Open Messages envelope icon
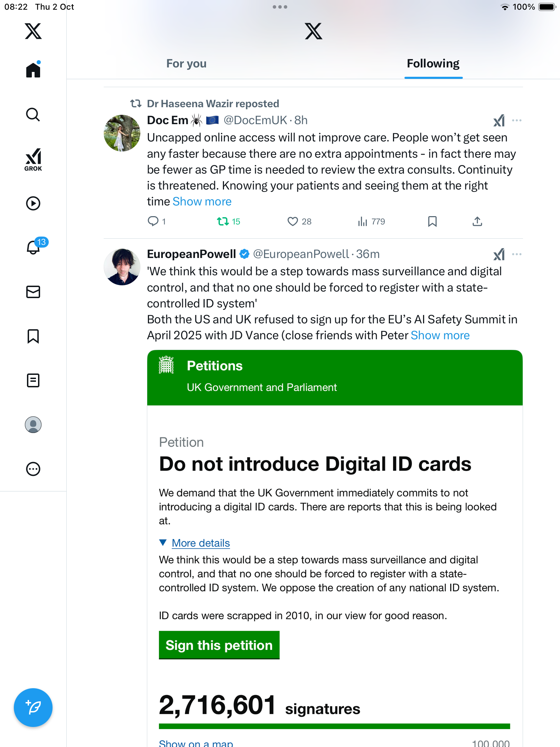The width and height of the screenshot is (560, 747). click(x=33, y=292)
